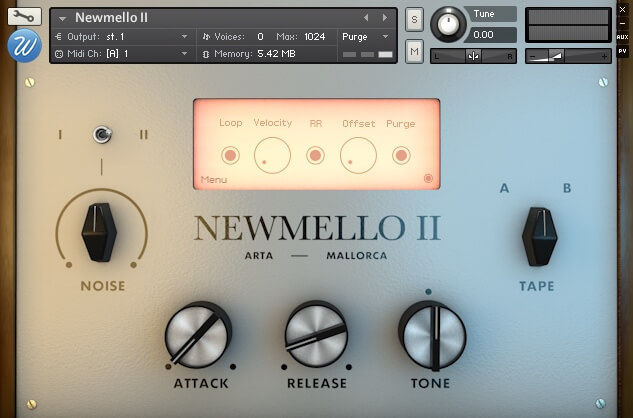633x418 pixels.
Task: Click the TAPE A/B selector knob
Action: pos(539,237)
